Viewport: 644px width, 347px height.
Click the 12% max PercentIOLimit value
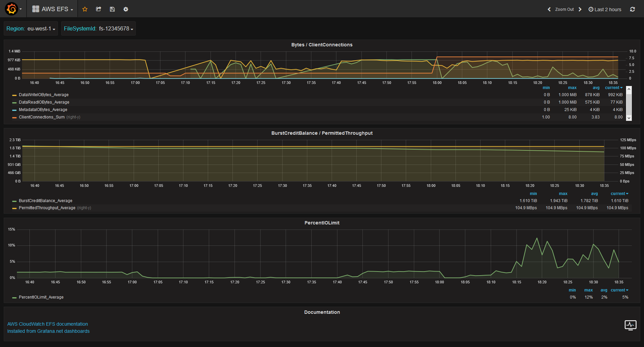589,297
